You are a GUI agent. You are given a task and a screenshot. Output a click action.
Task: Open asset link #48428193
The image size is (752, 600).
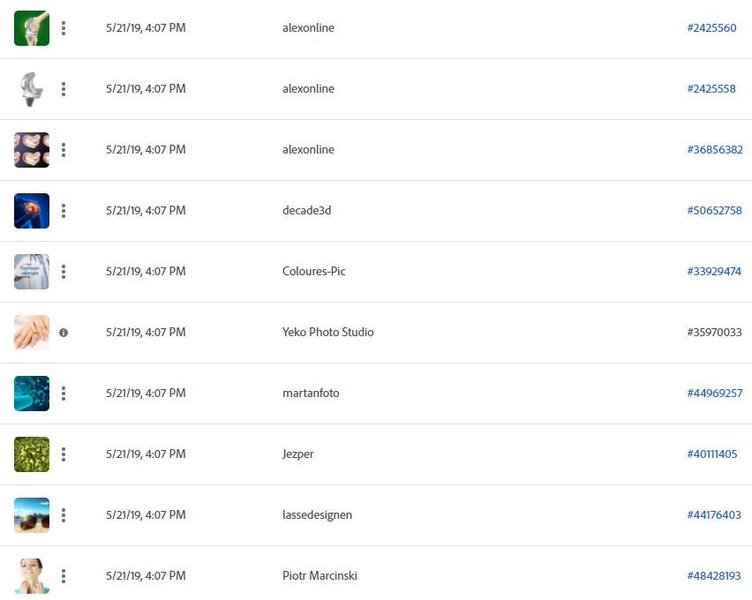click(x=714, y=576)
